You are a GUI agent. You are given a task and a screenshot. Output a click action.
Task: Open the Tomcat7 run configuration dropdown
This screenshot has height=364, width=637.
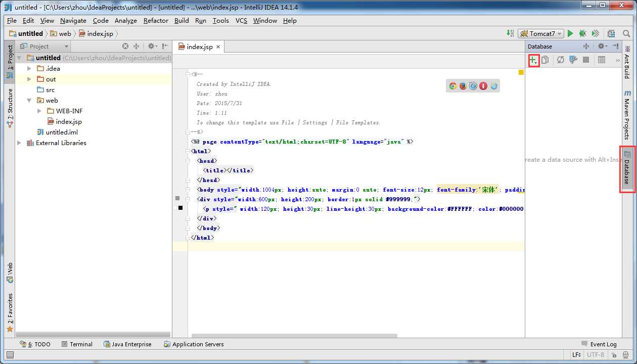[x=540, y=33]
